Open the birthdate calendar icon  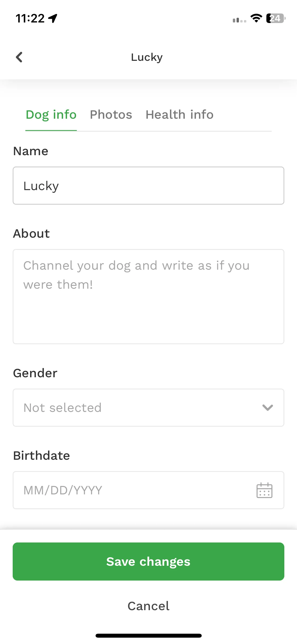click(264, 490)
